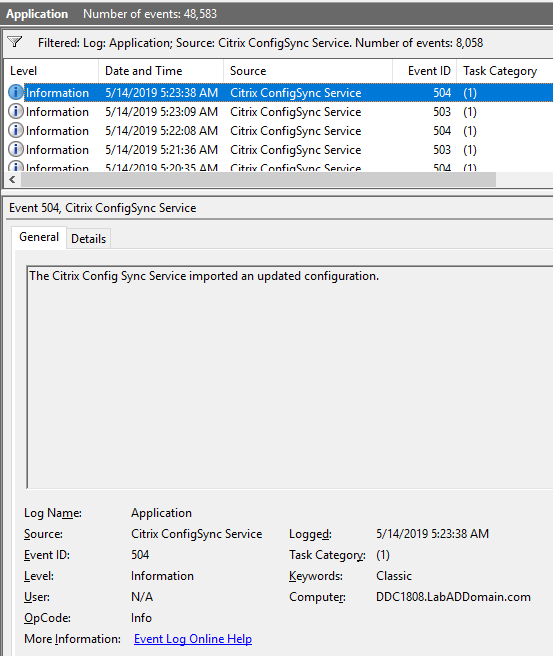Sort by Event ID column header
The height and width of the screenshot is (656, 553).
point(425,71)
